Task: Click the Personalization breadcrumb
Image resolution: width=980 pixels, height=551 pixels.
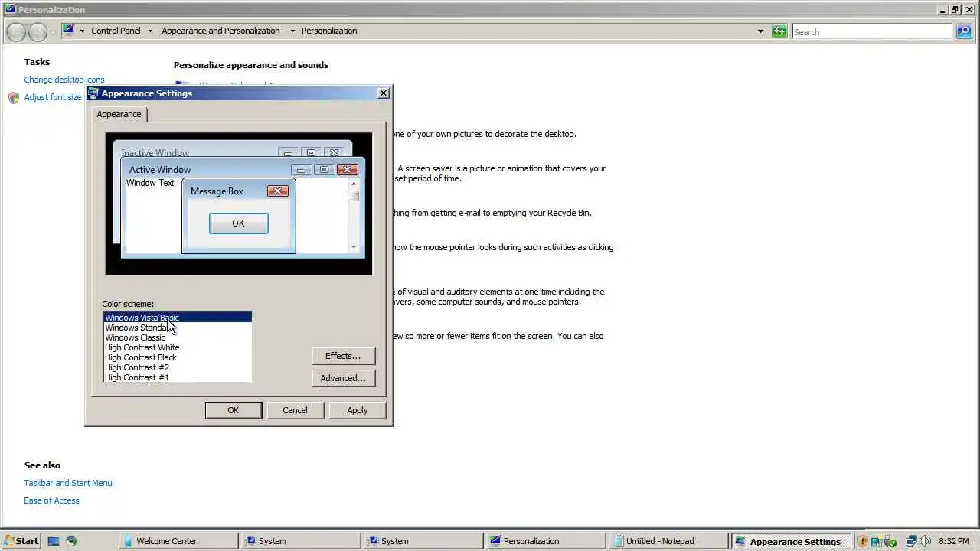Action: coord(329,31)
